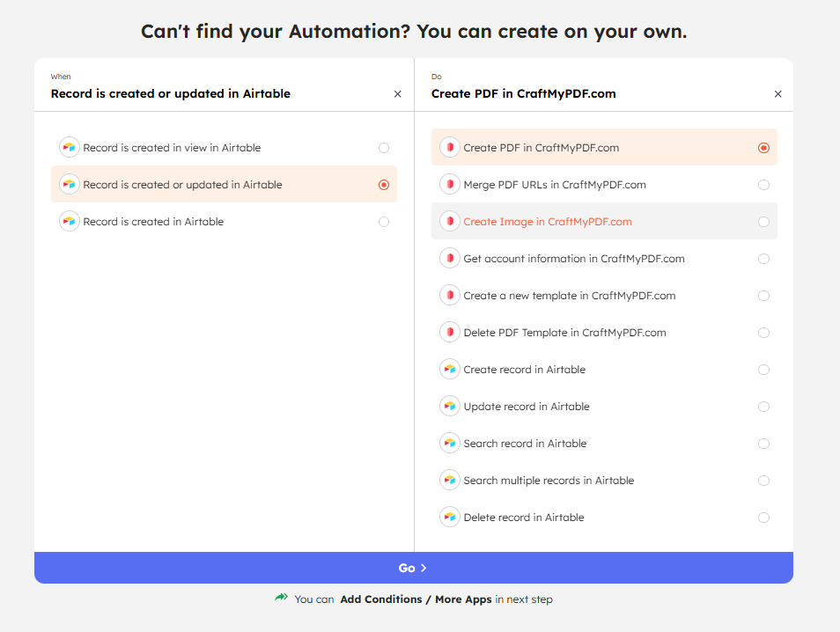Clear the When trigger selection with X

coord(397,94)
